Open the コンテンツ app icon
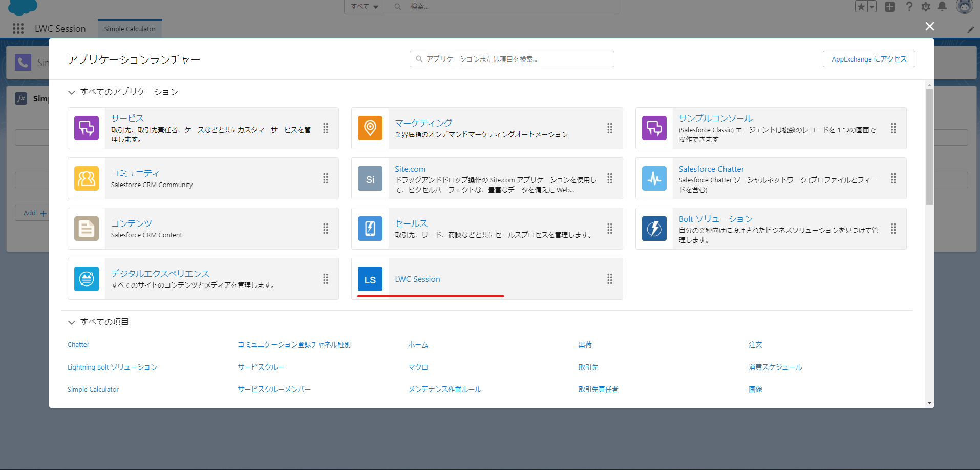The height and width of the screenshot is (470, 980). coord(87,229)
